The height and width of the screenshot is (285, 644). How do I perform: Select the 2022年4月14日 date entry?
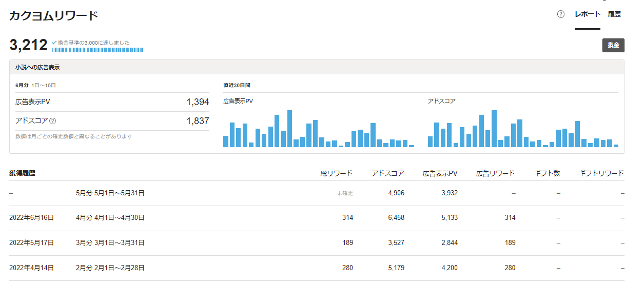click(x=31, y=268)
